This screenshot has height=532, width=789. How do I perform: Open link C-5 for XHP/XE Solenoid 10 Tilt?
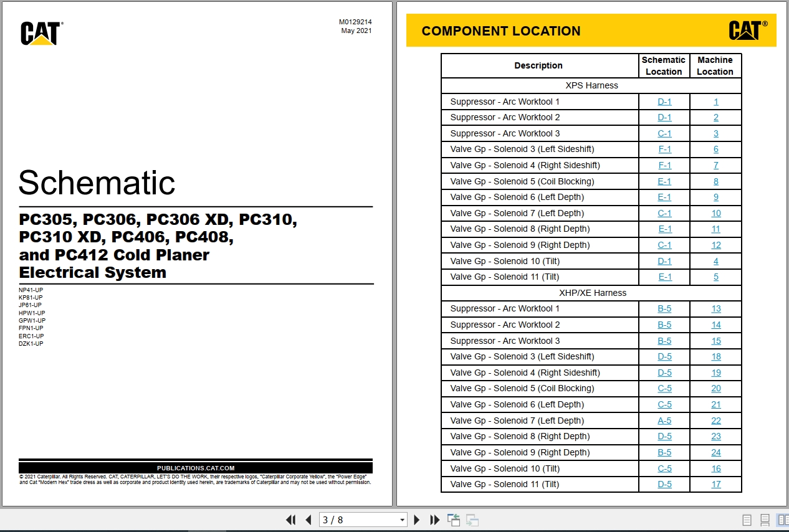pyautogui.click(x=664, y=468)
